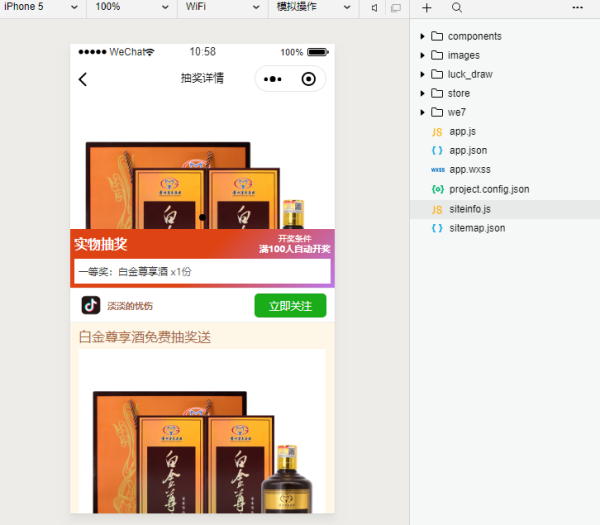Select the store folder
600x525 pixels.
click(x=505, y=93)
